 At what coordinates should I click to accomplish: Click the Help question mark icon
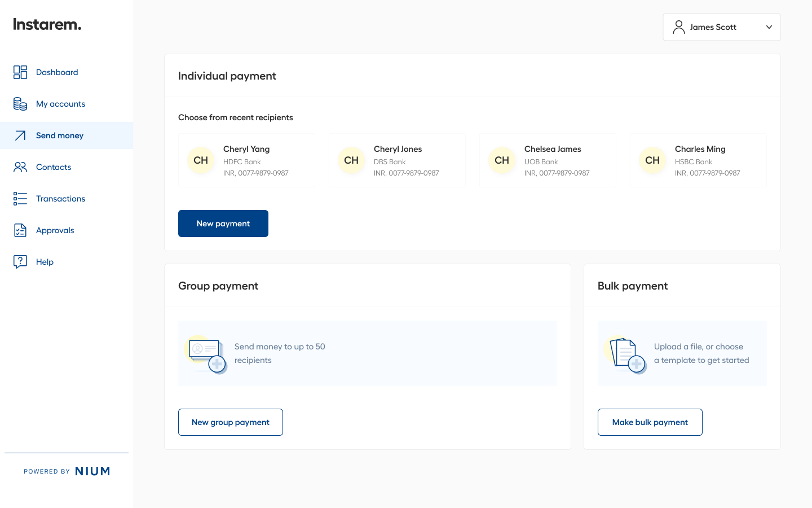20,262
